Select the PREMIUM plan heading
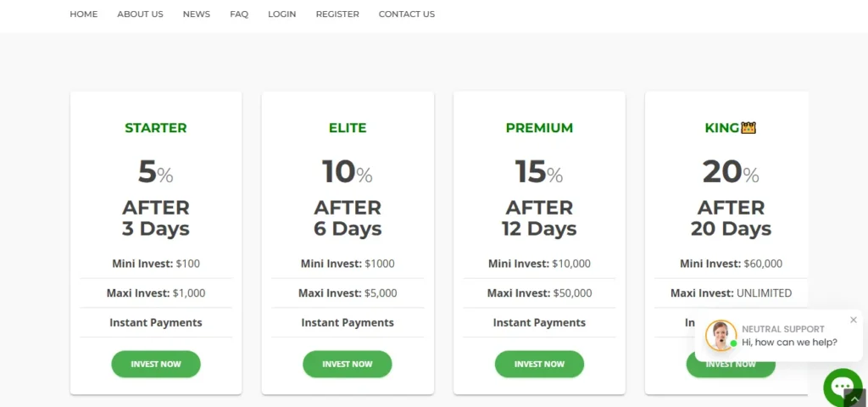This screenshot has height=407, width=868. [539, 128]
